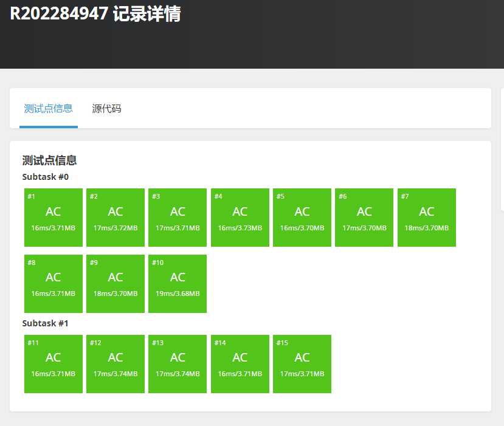Click the bold 测试点信息 section heading
This screenshot has height=426, width=504.
(x=49, y=160)
